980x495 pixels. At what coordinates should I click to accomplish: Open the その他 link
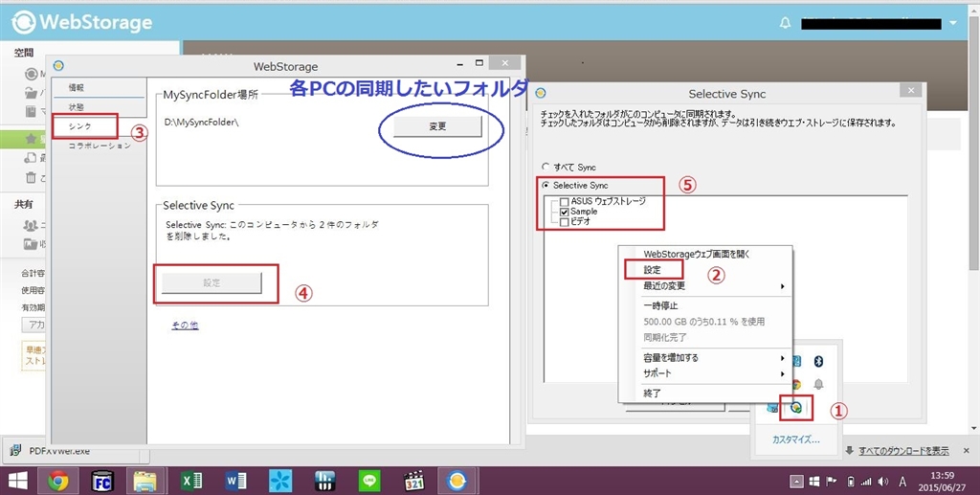[x=185, y=325]
